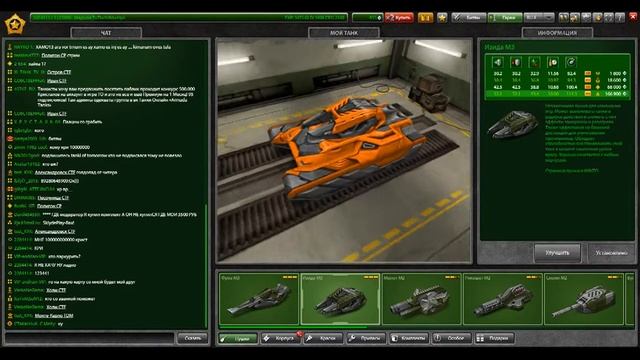
Task: Click the crystal balance counter
Action: [x=367, y=18]
